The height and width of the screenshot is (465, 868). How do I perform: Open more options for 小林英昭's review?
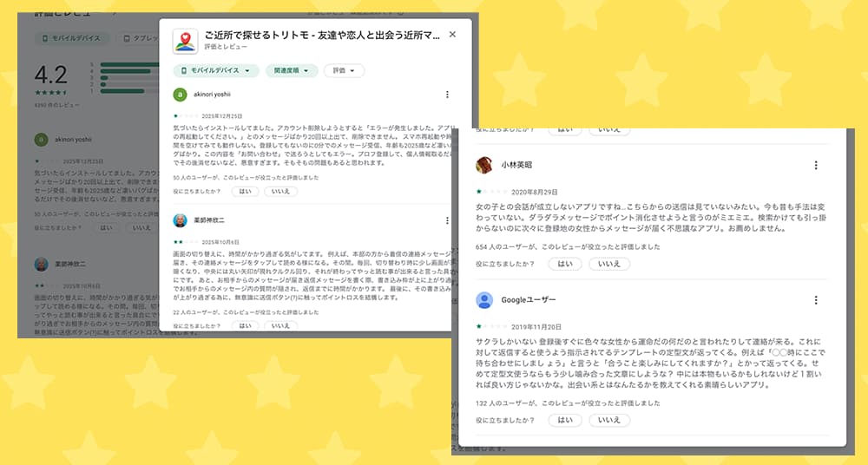(x=816, y=165)
